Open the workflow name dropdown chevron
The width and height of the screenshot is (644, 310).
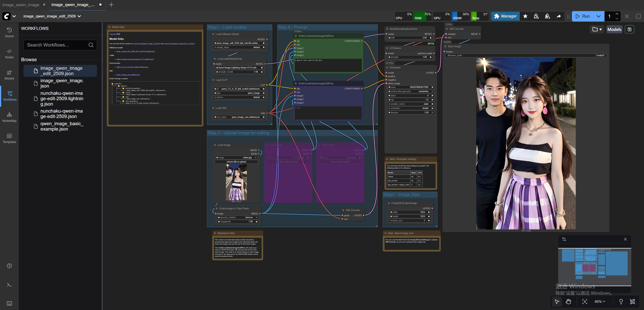pyautogui.click(x=79, y=16)
